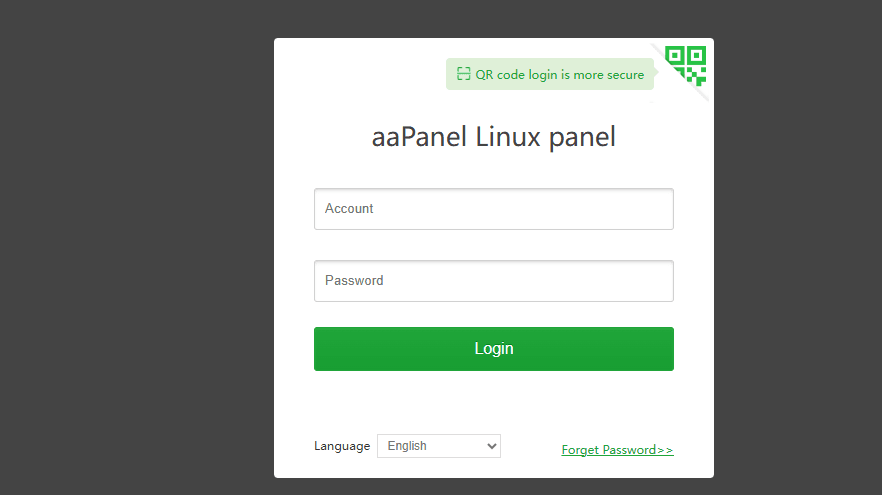Open the Language dropdown
The height and width of the screenshot is (495, 882).
click(x=438, y=446)
